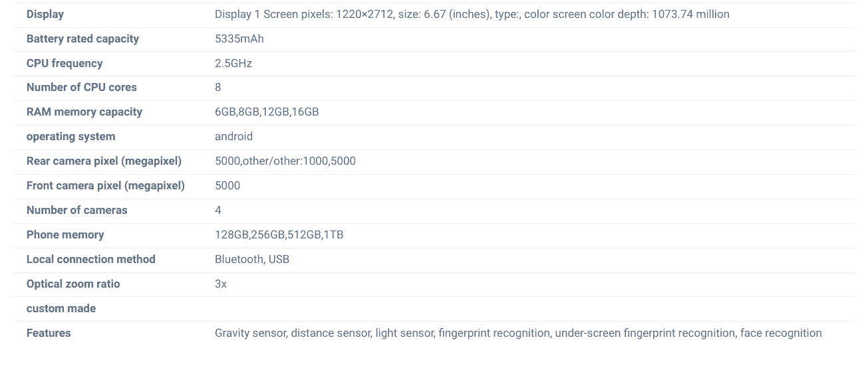868x368 pixels.
Task: Select the Bluetooth, USB connection value
Action: pos(251,259)
